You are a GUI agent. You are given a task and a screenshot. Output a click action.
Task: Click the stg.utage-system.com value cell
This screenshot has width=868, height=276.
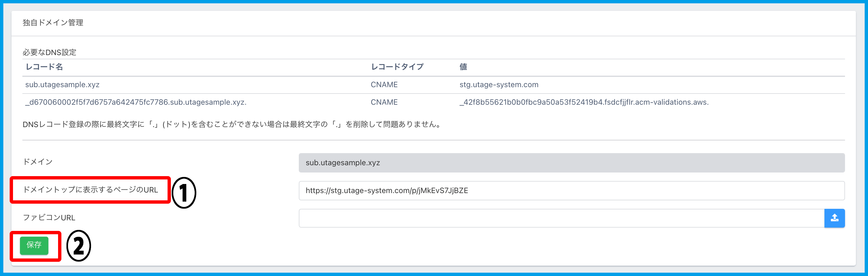(499, 85)
